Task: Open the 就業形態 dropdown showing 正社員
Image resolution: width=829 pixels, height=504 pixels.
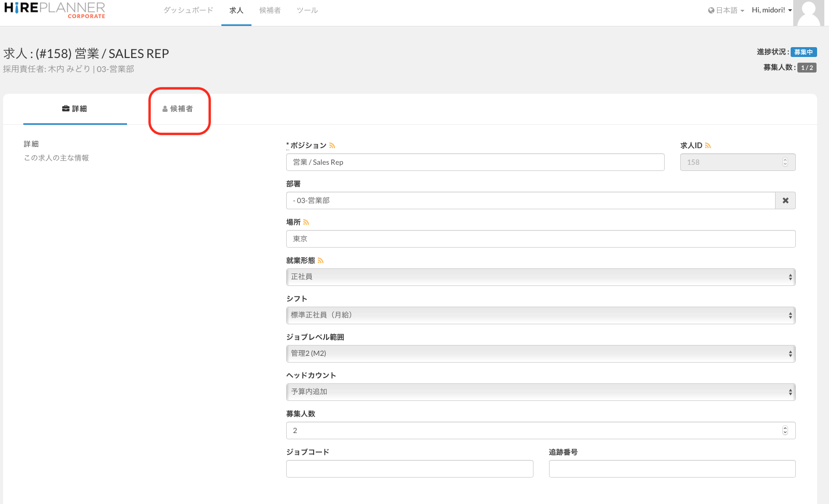Action: click(x=540, y=277)
